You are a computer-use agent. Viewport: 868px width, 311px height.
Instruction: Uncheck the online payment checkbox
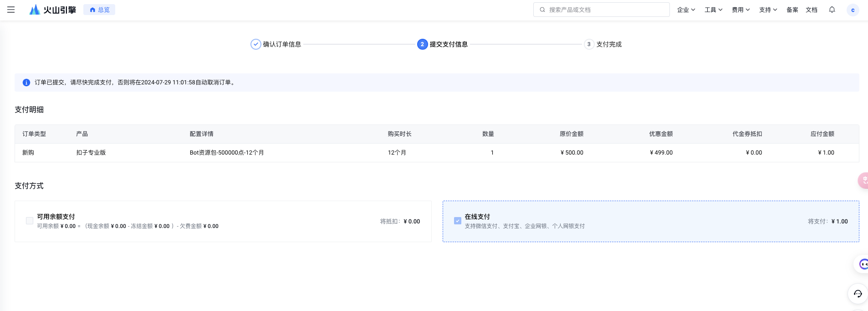(x=458, y=221)
